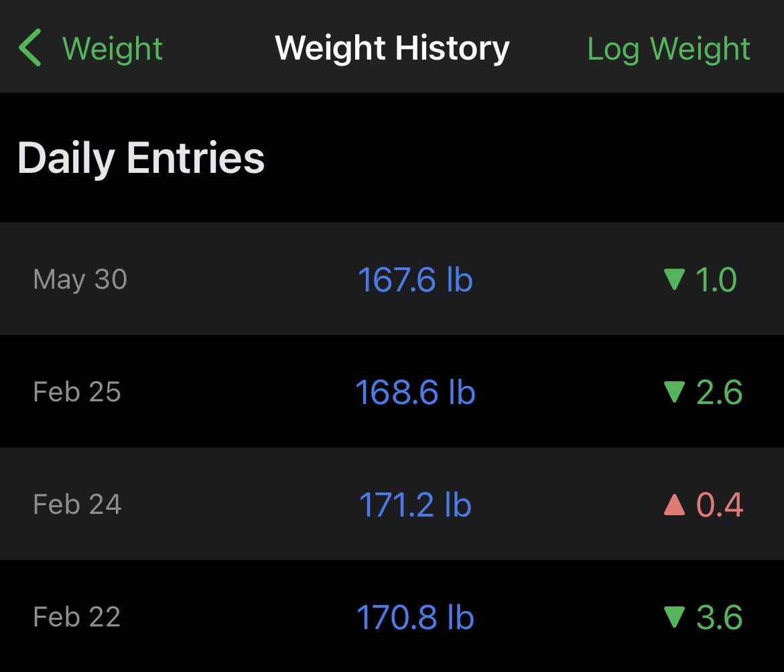Open the Feb 24 entry
This screenshot has width=784, height=672.
(77, 505)
